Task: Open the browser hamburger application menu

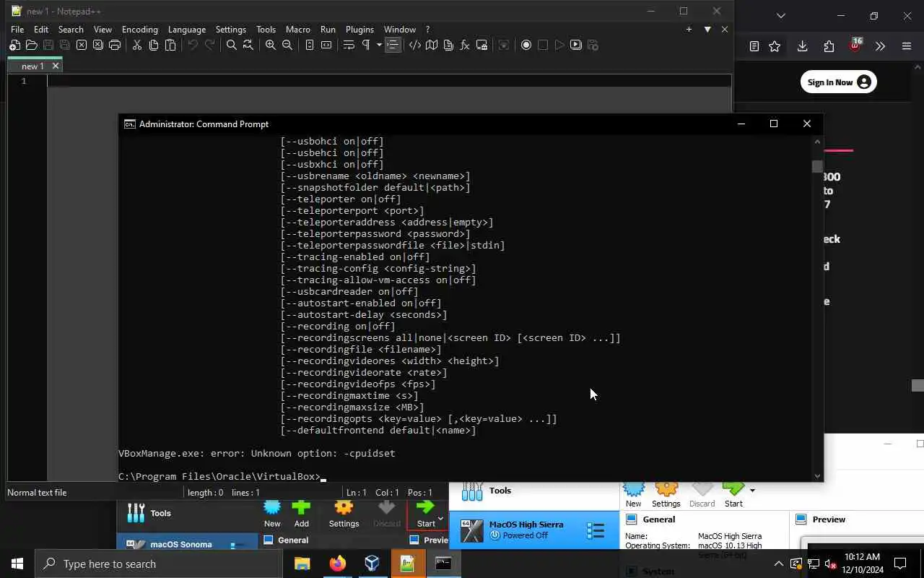Action: point(907,46)
